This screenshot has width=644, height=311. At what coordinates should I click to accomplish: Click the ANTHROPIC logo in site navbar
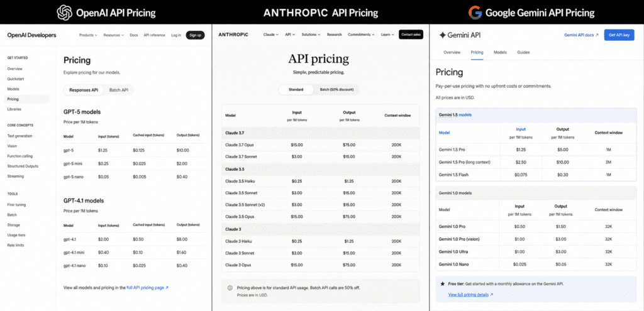point(233,35)
